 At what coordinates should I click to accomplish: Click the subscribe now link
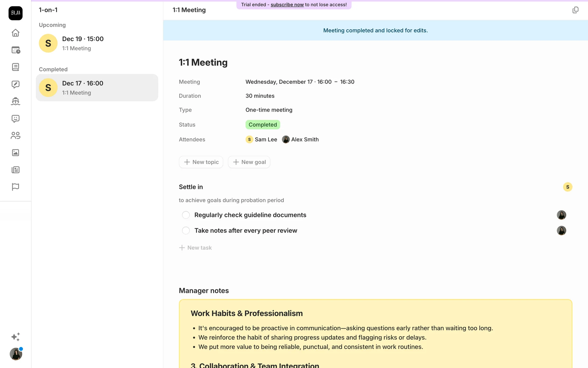tap(287, 5)
